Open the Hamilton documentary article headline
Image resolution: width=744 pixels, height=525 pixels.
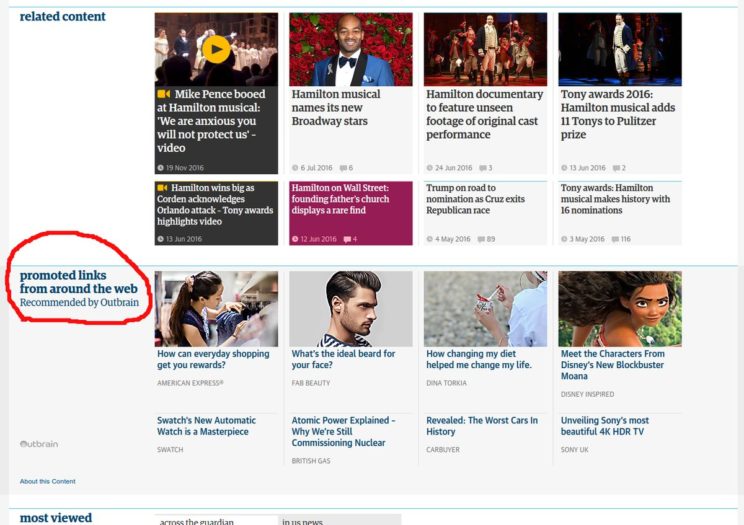484,114
